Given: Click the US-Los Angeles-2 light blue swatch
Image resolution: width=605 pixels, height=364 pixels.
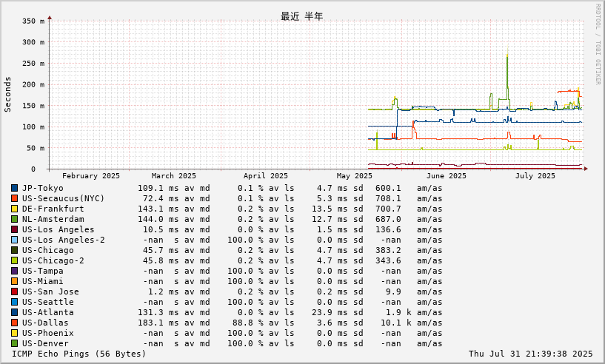Looking at the screenshot, I should [x=14, y=240].
